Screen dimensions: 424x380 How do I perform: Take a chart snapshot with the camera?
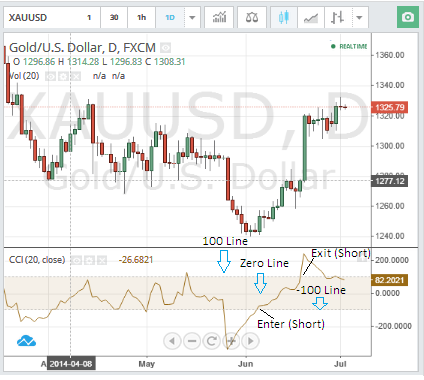click(x=408, y=17)
